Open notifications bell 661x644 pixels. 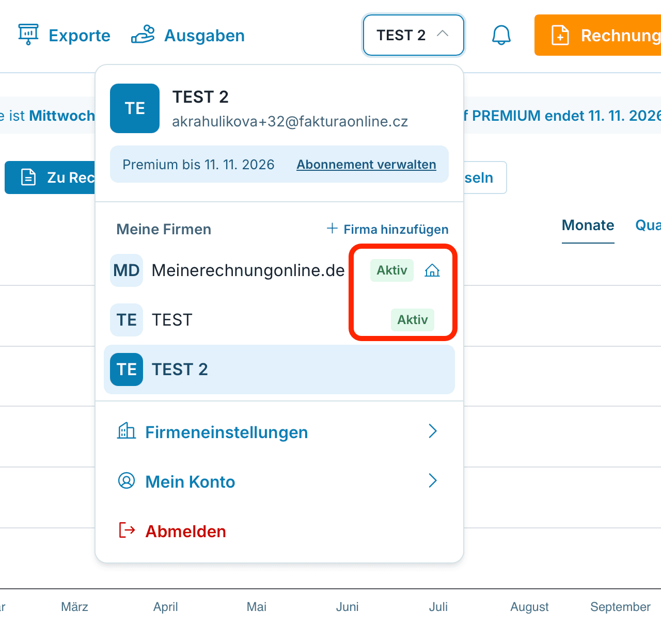click(x=501, y=35)
